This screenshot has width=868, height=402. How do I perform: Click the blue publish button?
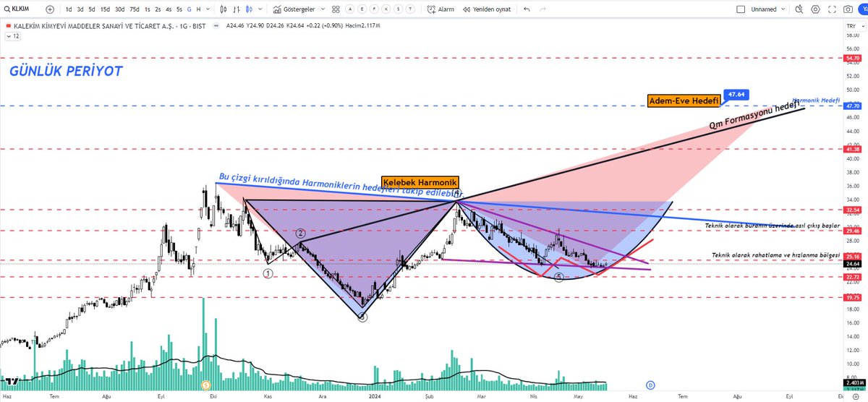click(x=862, y=9)
